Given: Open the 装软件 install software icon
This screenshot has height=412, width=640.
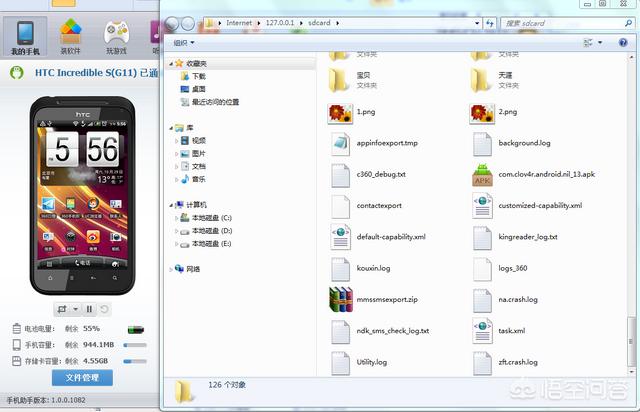Looking at the screenshot, I should coord(71,37).
